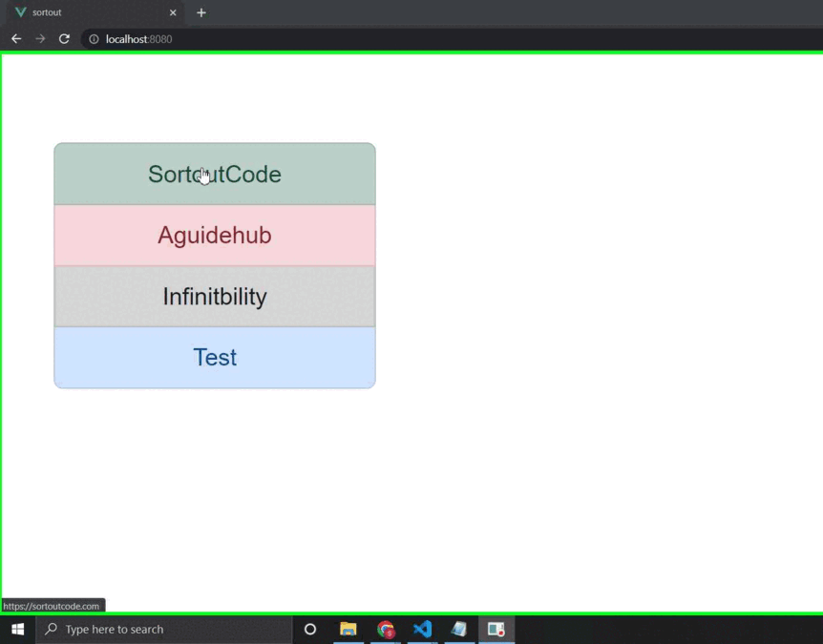The width and height of the screenshot is (823, 644).
Task: Open Chrome from the taskbar
Action: [386, 630]
